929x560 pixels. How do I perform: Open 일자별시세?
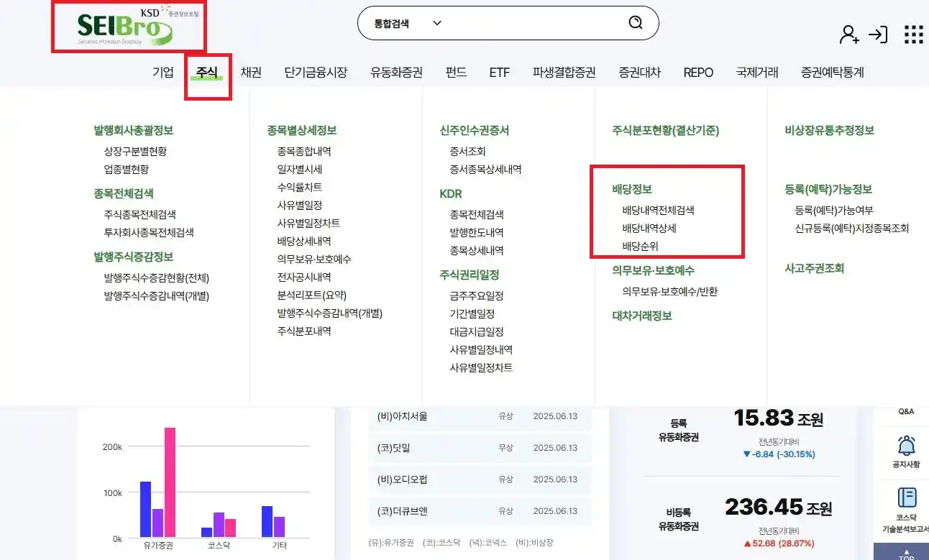(299, 169)
